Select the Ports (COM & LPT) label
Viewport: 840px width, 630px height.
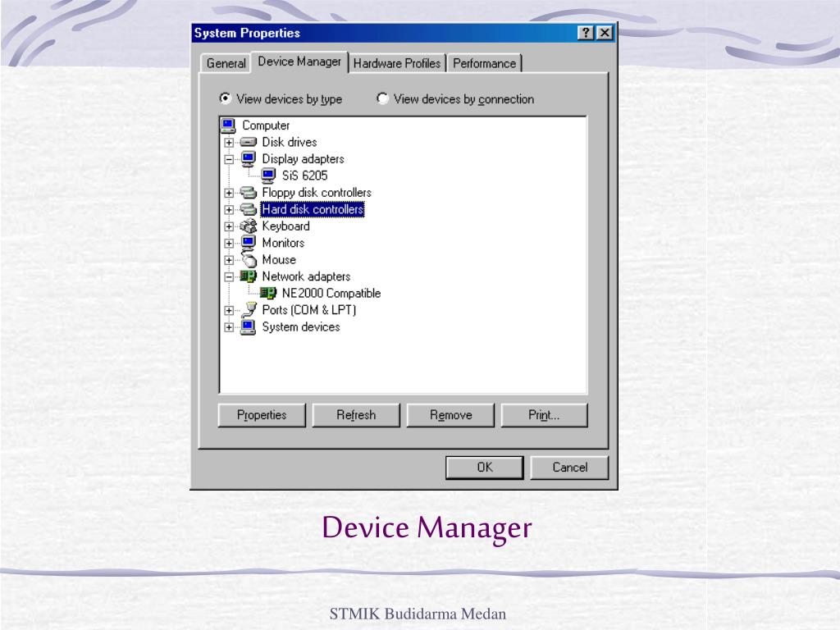point(309,309)
